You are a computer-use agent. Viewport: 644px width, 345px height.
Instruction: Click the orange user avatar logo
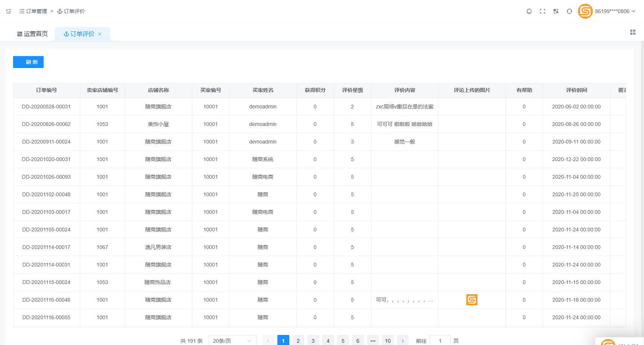[585, 11]
